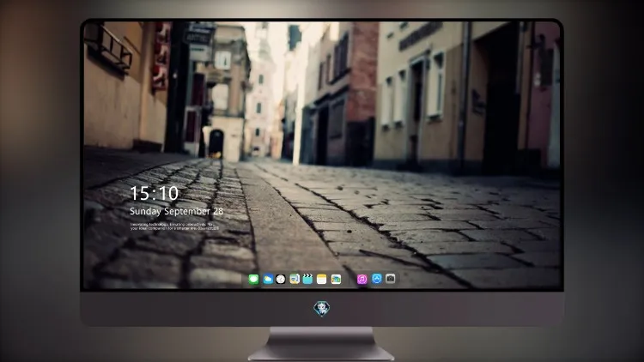Open the yellow Notes app in the dock
The height and width of the screenshot is (362, 644).
(x=322, y=279)
